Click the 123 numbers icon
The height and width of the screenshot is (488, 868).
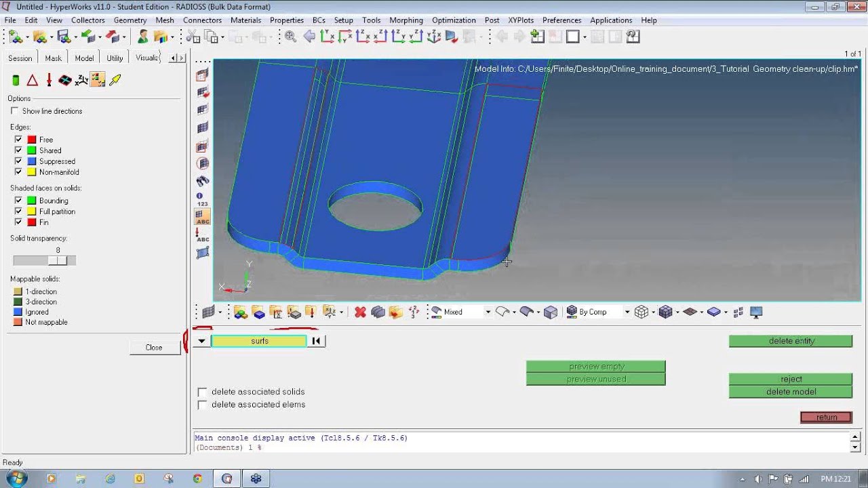tap(202, 199)
